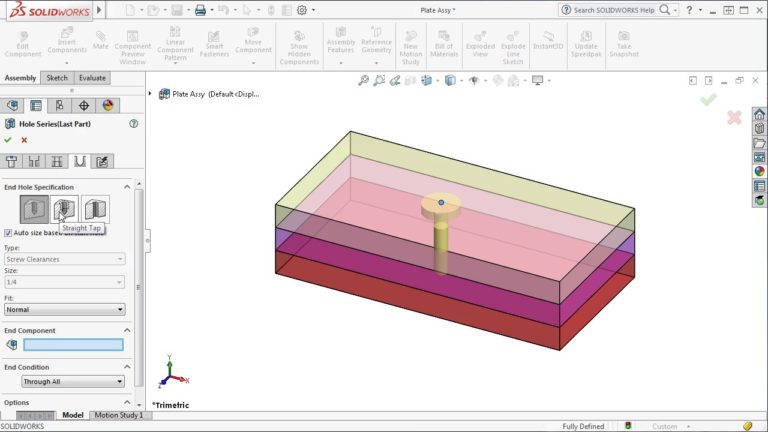Click the End Component selection box
The height and width of the screenshot is (432, 768).
(73, 345)
